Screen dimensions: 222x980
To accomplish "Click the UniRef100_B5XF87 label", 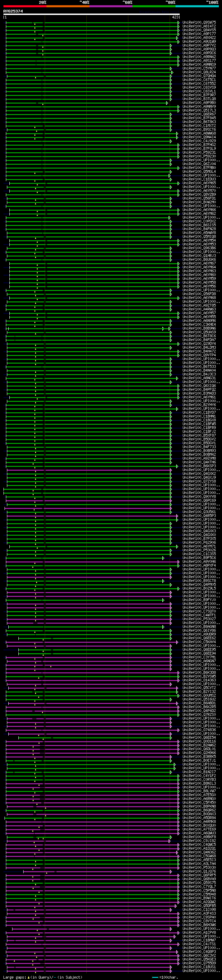I will coord(199,435).
